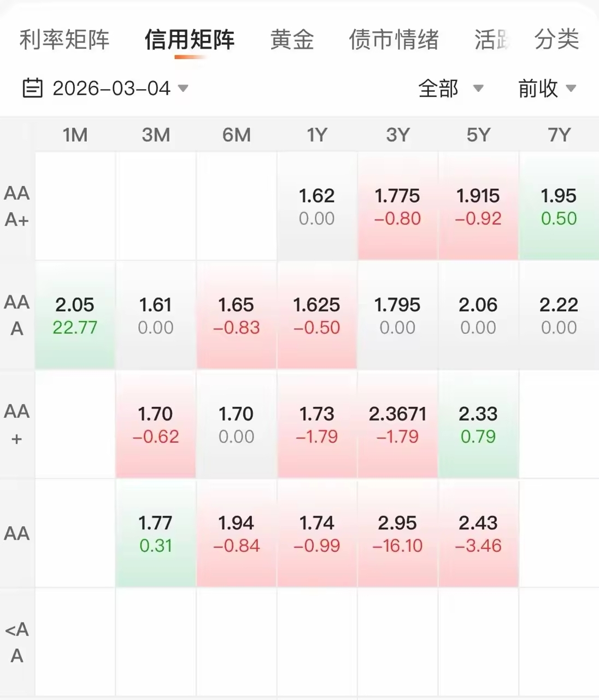
Task: Open the AA 3Y cell showing 2.95
Action: 398,533
